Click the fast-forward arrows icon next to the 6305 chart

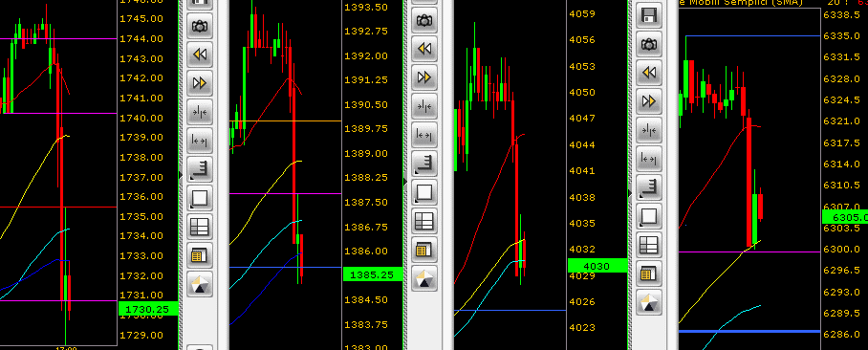pyautogui.click(x=649, y=101)
